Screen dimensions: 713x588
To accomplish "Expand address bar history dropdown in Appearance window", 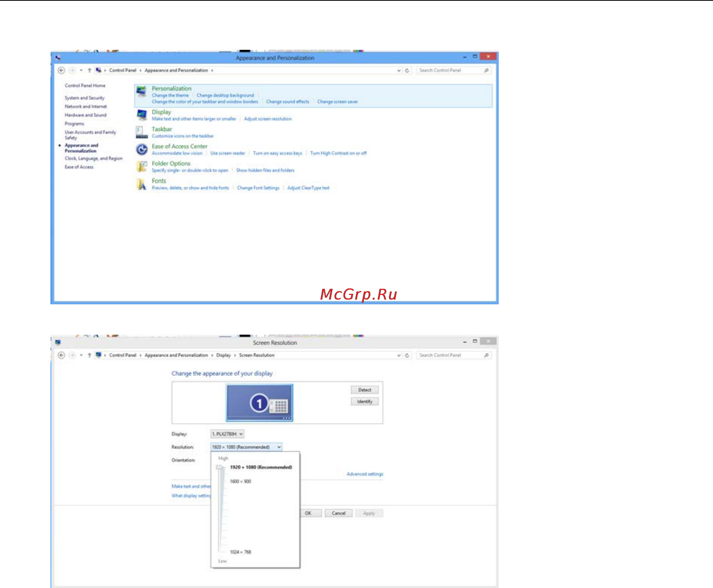I will click(x=399, y=70).
